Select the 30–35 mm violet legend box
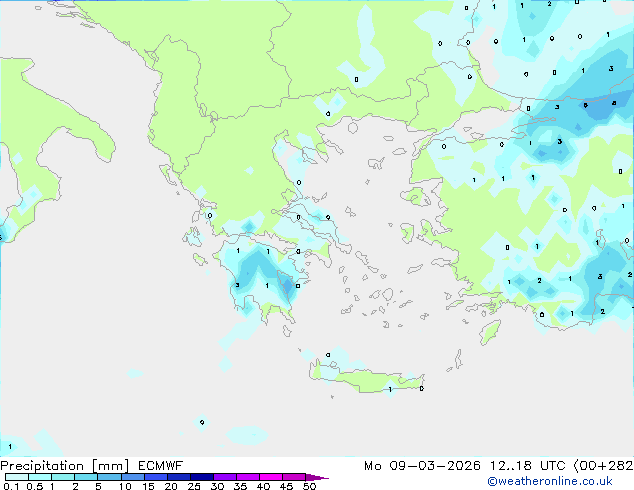Screen dimensions: 634x490 pyautogui.click(x=225, y=477)
